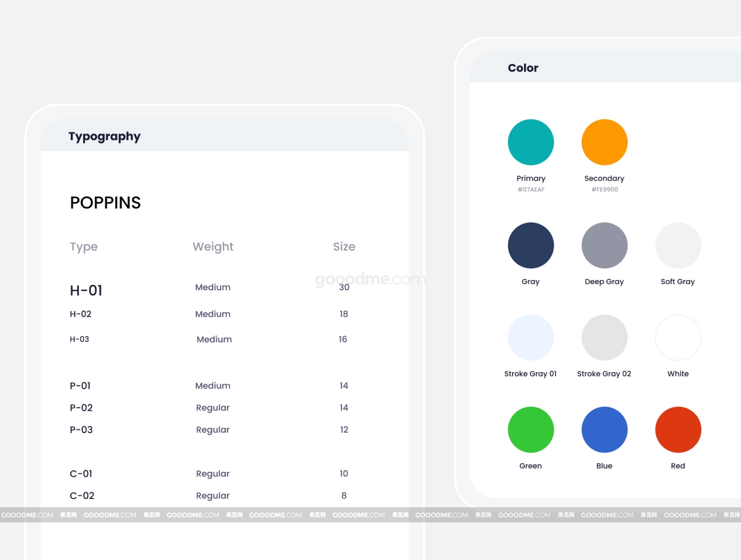
Task: Click the Medium weight in H-03 row
Action: click(214, 339)
